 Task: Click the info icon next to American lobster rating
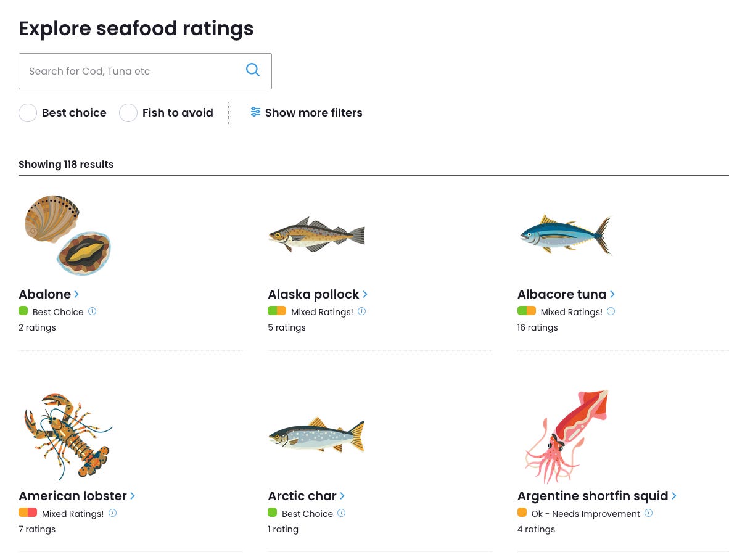tap(112, 513)
